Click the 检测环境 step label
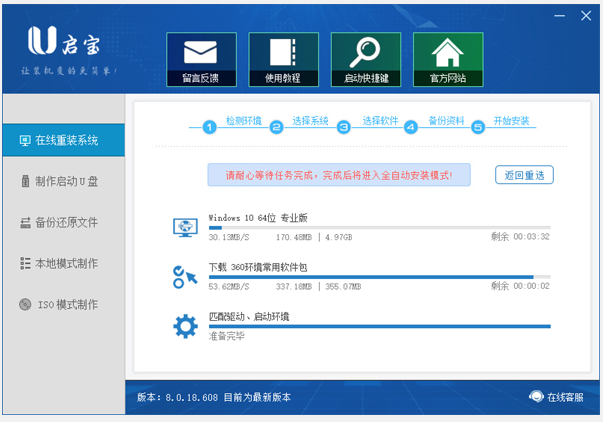This screenshot has height=422, width=603. pos(244,121)
